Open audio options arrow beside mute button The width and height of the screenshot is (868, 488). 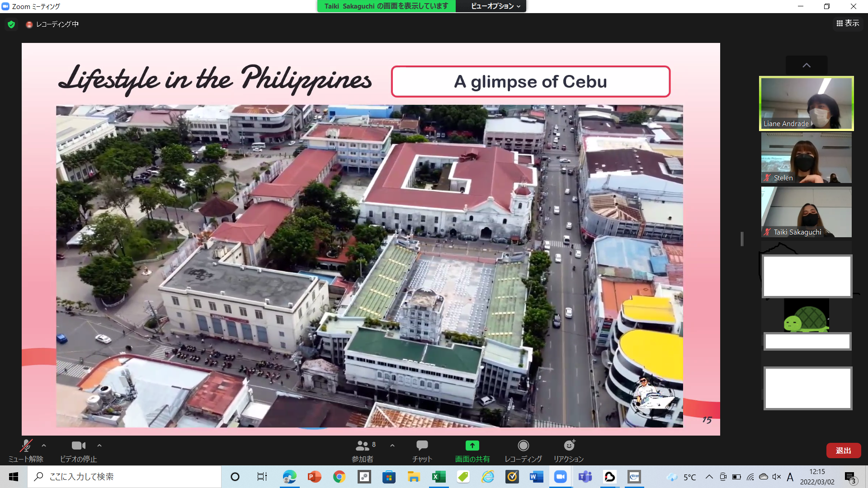(x=44, y=446)
